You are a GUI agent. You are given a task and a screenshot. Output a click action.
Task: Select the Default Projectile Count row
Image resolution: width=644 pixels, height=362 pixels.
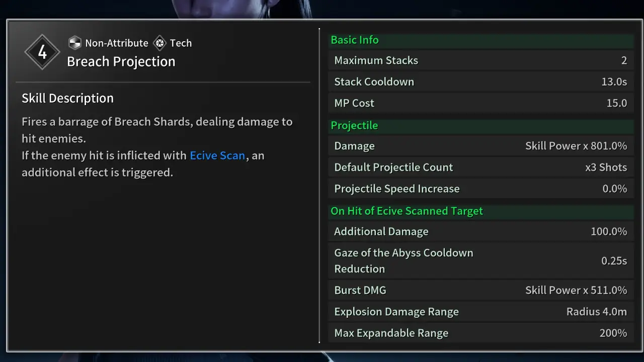pyautogui.click(x=480, y=167)
